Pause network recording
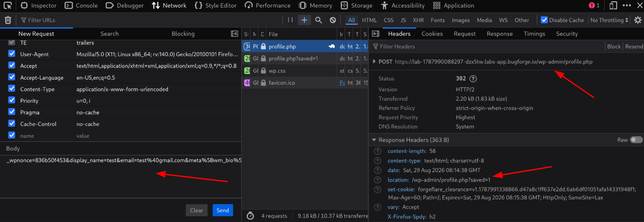644x222 pixels. point(290,20)
